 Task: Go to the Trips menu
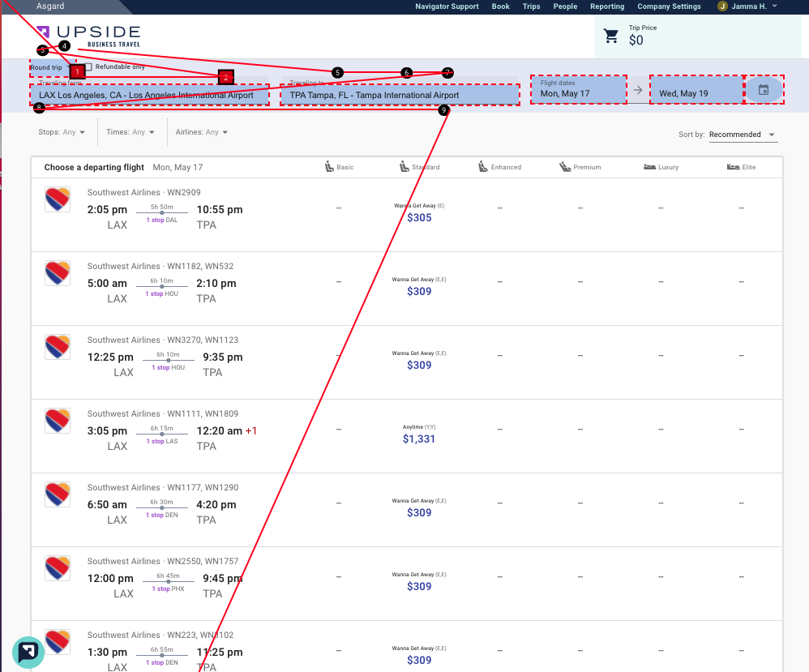pyautogui.click(x=532, y=6)
